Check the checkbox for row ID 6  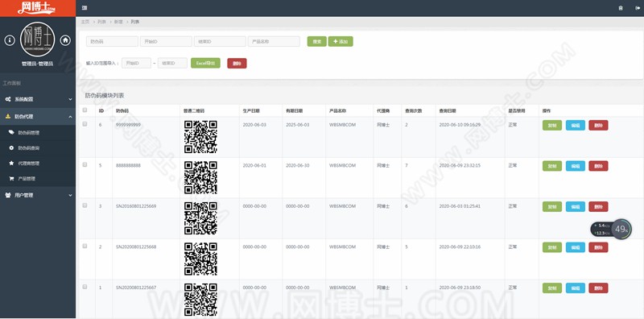tap(85, 124)
